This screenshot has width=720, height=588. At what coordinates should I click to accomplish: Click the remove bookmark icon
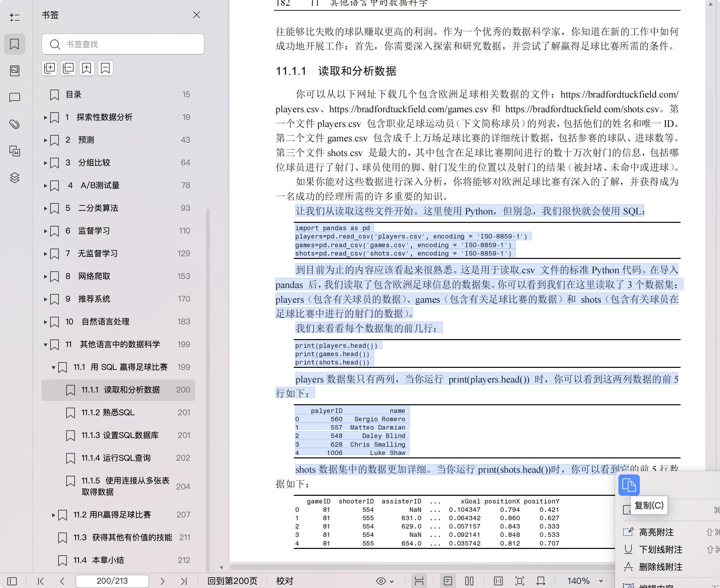point(105,68)
